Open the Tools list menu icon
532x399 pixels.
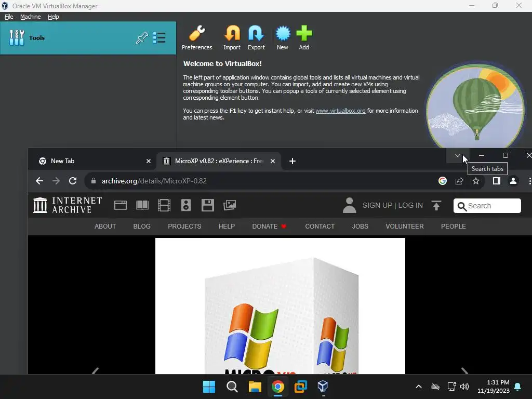coord(159,37)
